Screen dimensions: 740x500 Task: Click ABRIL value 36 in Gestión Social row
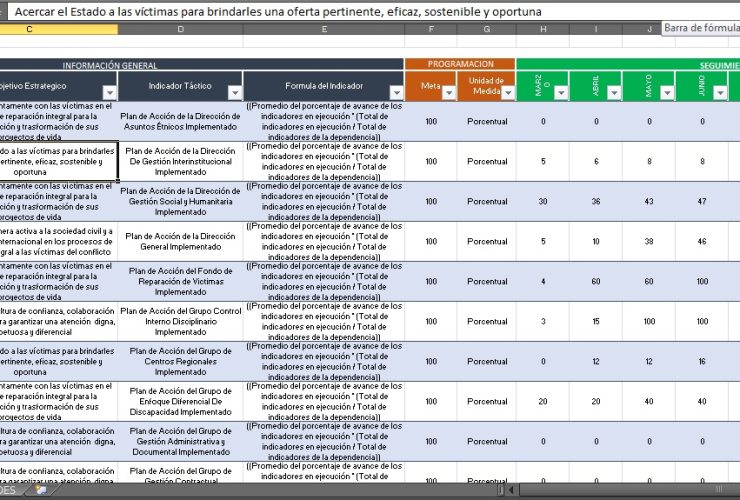[x=596, y=202]
